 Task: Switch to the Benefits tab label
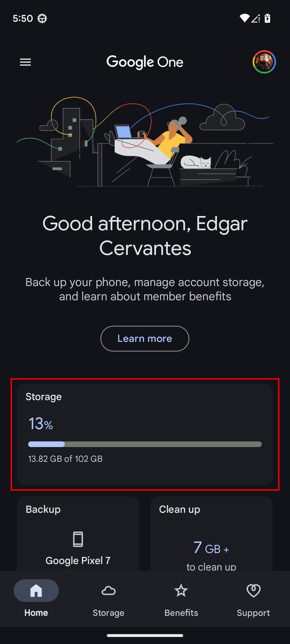pos(181,613)
